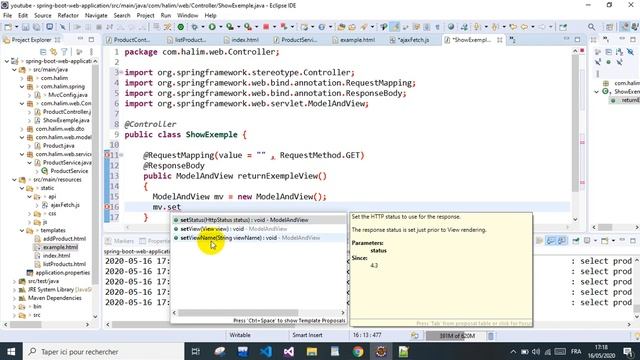Click the red Stop toolbar icon

[x=266, y=27]
